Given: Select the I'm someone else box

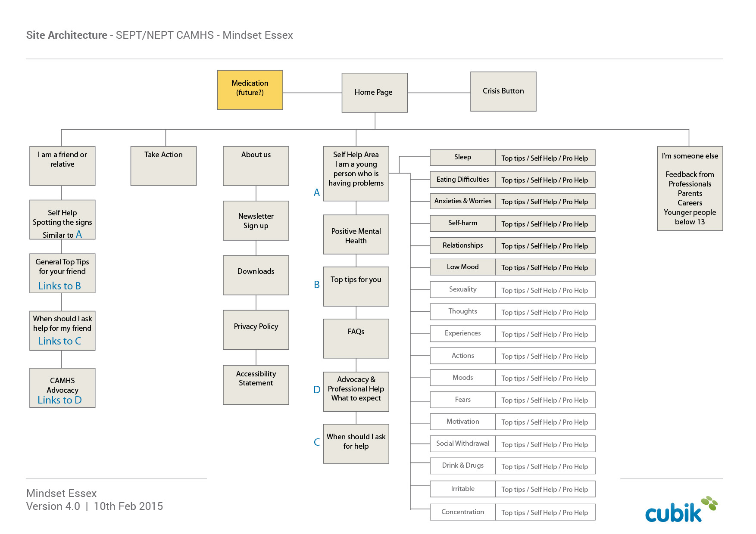Looking at the screenshot, I should (690, 189).
